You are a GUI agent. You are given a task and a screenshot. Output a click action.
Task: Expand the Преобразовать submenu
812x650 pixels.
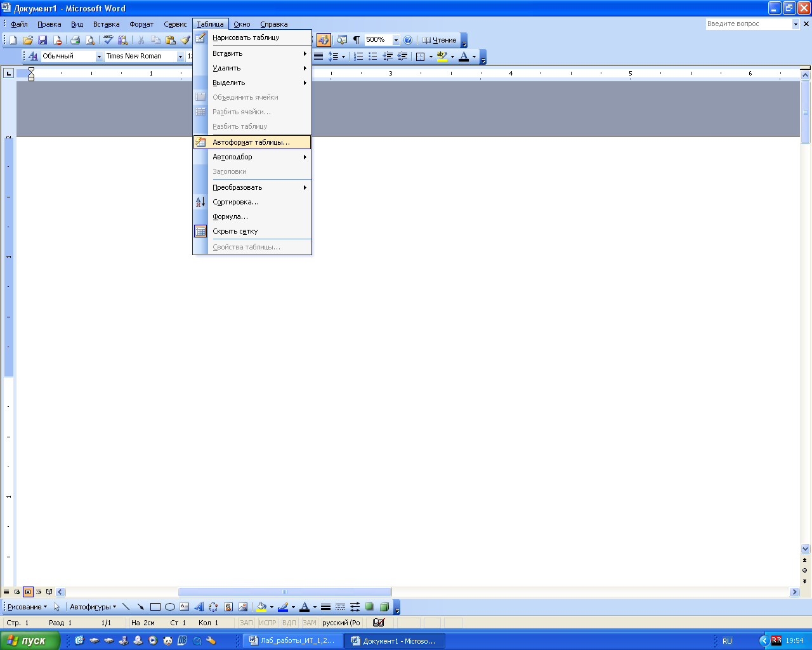(x=252, y=187)
